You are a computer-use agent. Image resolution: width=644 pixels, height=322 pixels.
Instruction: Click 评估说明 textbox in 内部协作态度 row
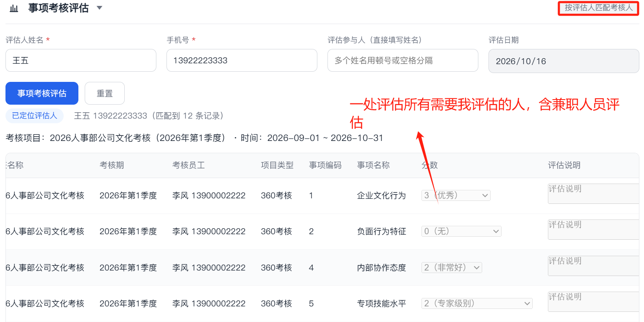pyautogui.click(x=593, y=266)
